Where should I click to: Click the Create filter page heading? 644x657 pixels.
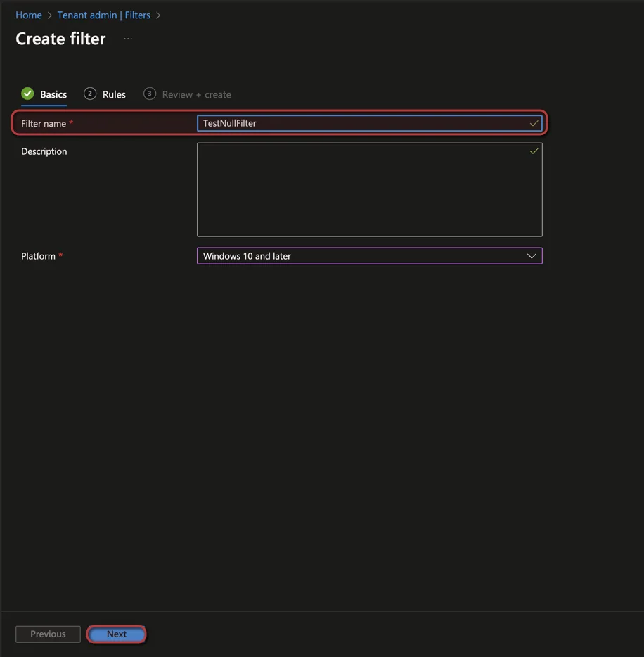point(60,39)
